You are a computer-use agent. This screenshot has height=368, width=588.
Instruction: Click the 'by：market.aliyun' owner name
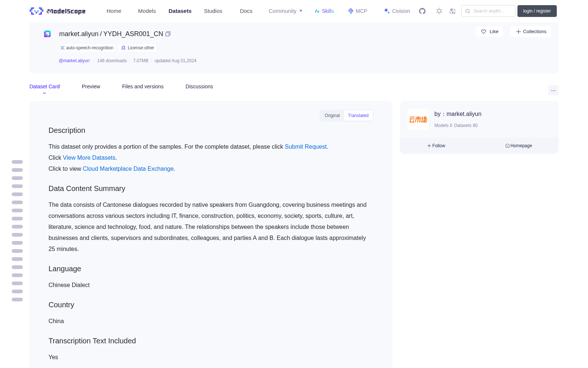click(458, 114)
